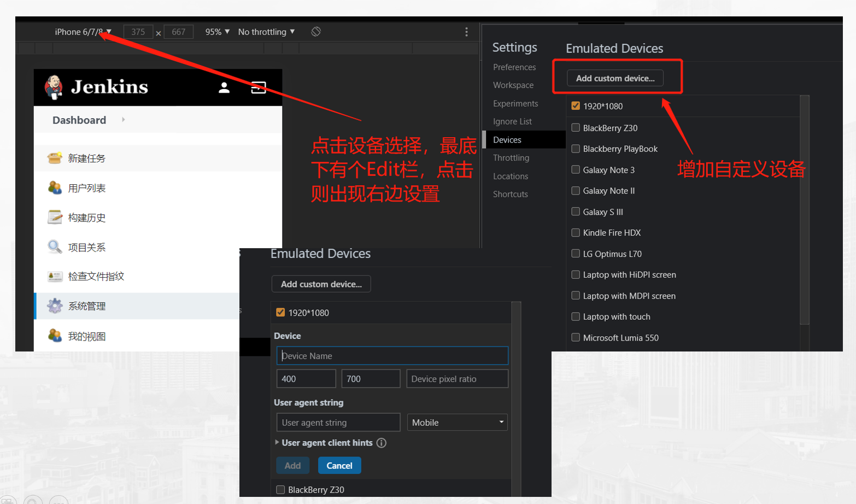Click the 系统管理 gear icon

[x=55, y=306]
